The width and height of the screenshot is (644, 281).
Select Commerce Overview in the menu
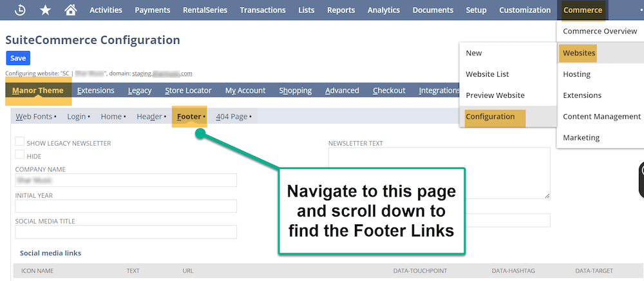point(600,31)
